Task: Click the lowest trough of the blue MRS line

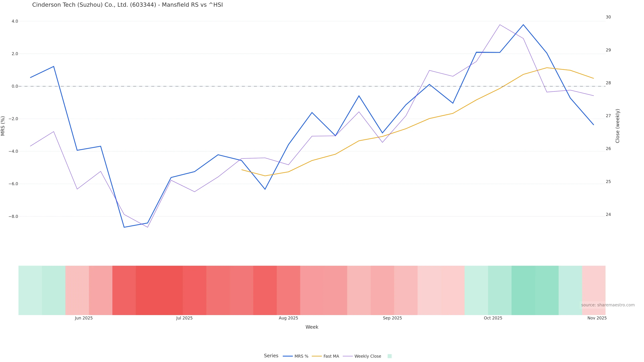Action: click(124, 227)
